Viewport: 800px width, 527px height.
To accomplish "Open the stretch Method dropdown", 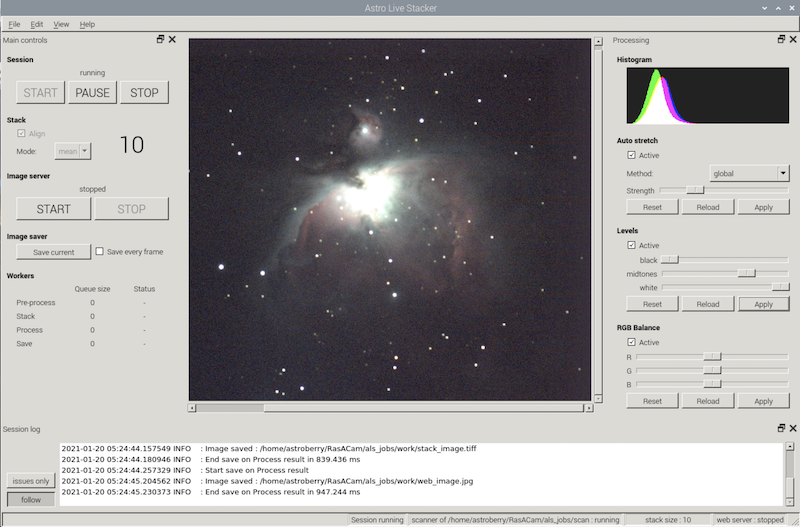I will pyautogui.click(x=749, y=173).
